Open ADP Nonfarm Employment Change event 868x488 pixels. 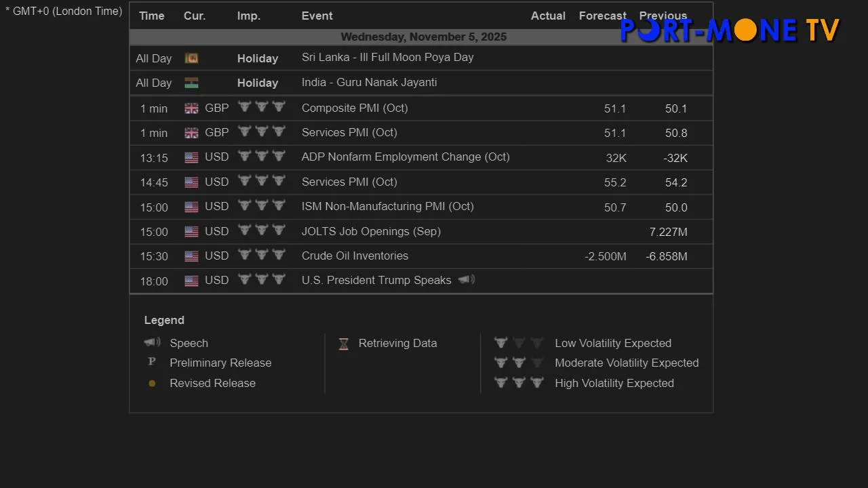coord(406,157)
